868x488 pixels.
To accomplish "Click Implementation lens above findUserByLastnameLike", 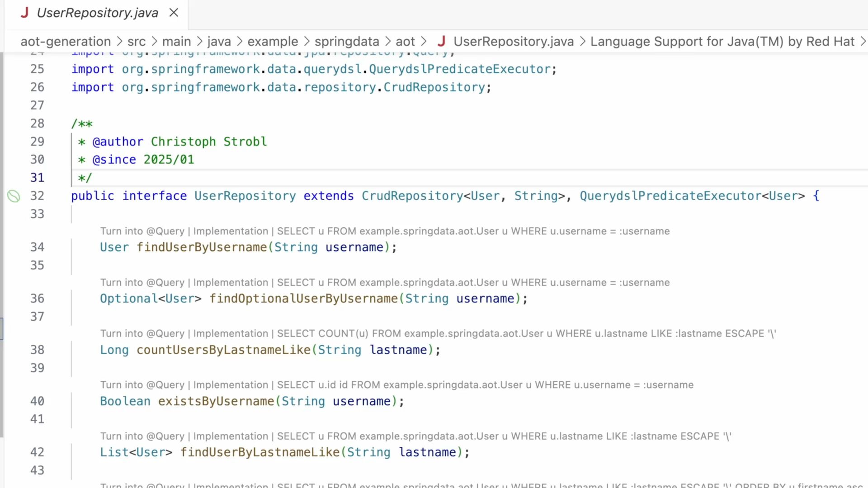I will 231,436.
